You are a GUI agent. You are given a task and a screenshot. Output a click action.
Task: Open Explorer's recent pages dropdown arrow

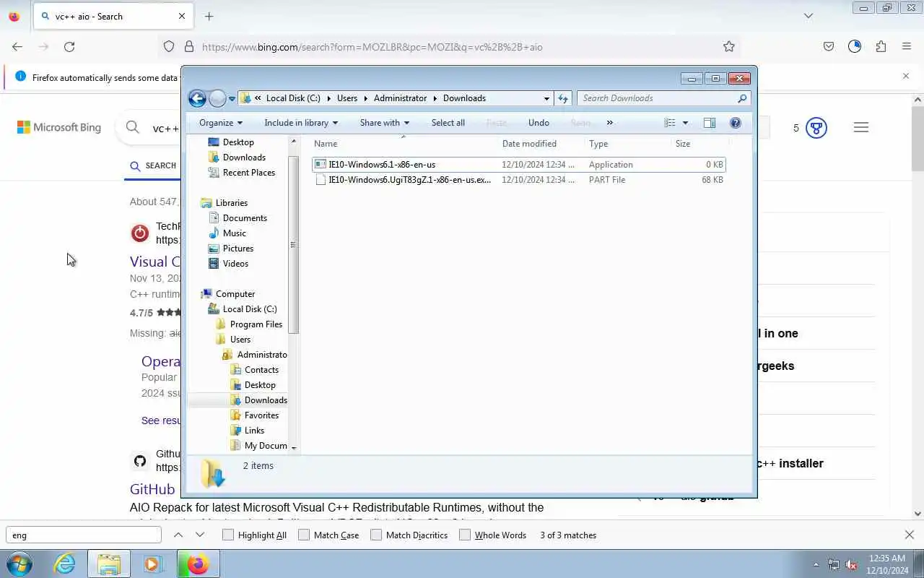pos(232,99)
